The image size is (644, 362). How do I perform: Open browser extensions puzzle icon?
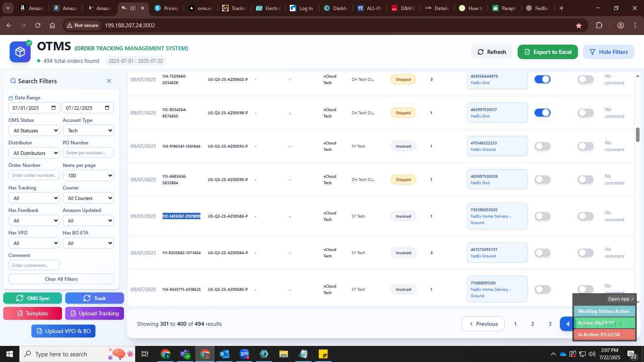coord(599,25)
